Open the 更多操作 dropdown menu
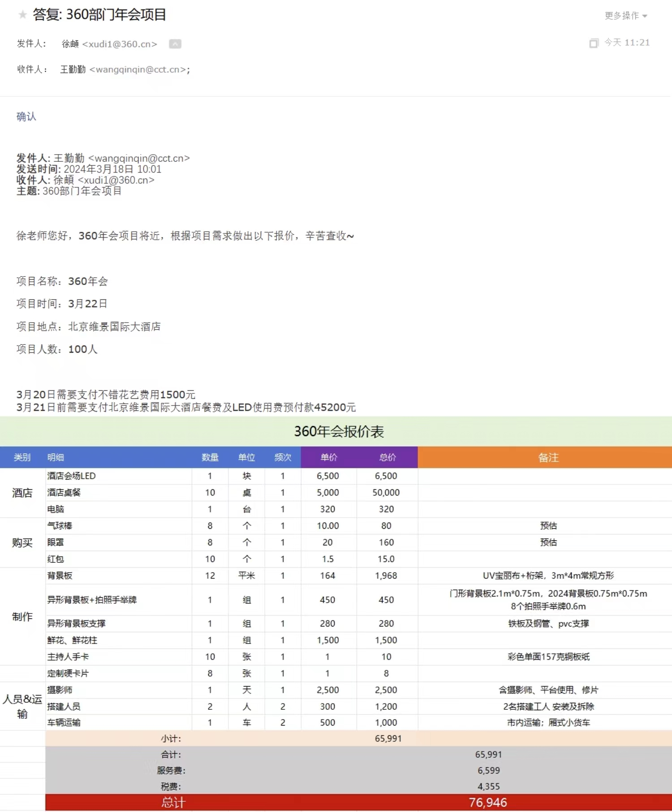 point(625,16)
